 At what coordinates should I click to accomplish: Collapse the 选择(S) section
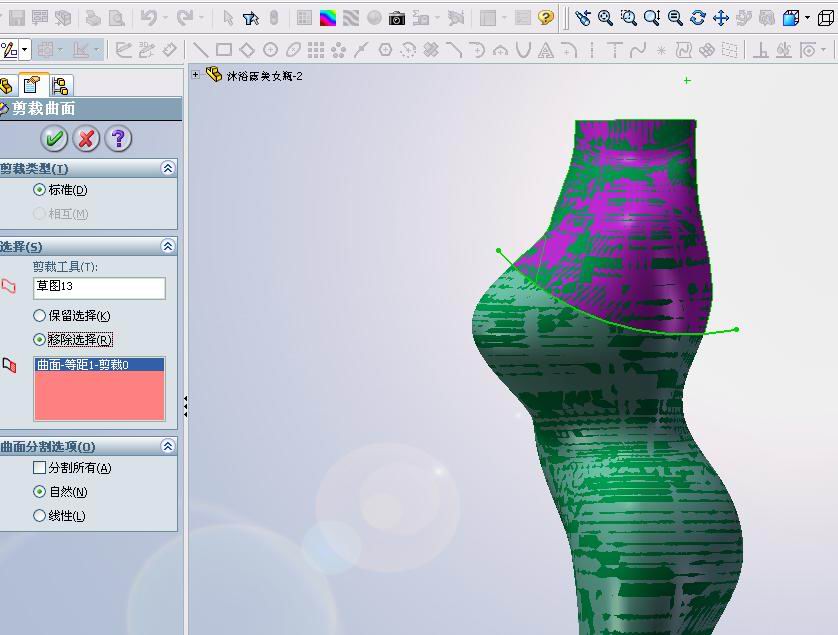click(x=168, y=246)
